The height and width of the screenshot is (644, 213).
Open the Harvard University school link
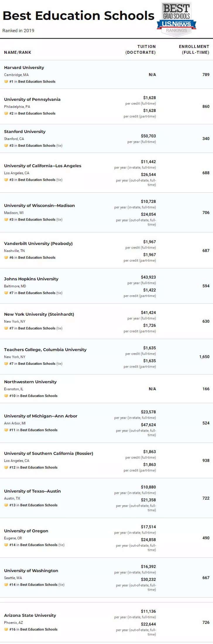click(24, 68)
